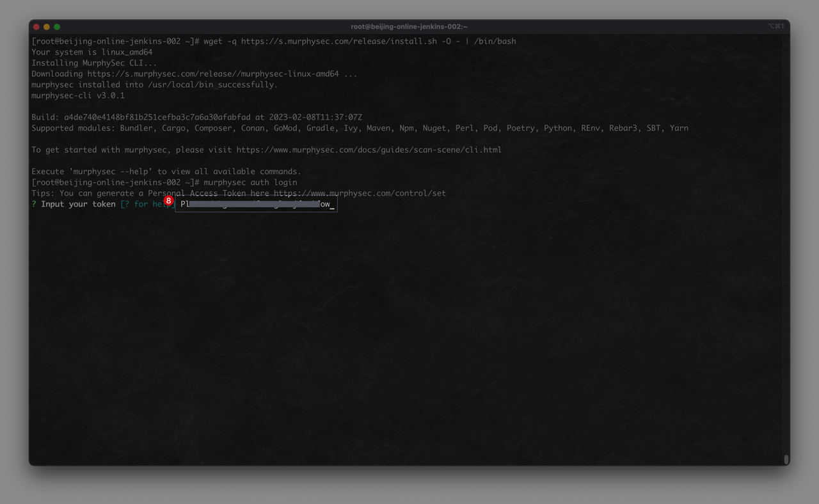Open the scan-scene cli.html docs link

pyautogui.click(x=369, y=150)
